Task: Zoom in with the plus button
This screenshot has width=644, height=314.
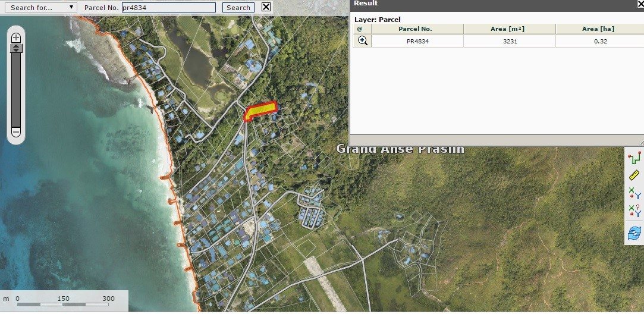Action: (x=16, y=38)
